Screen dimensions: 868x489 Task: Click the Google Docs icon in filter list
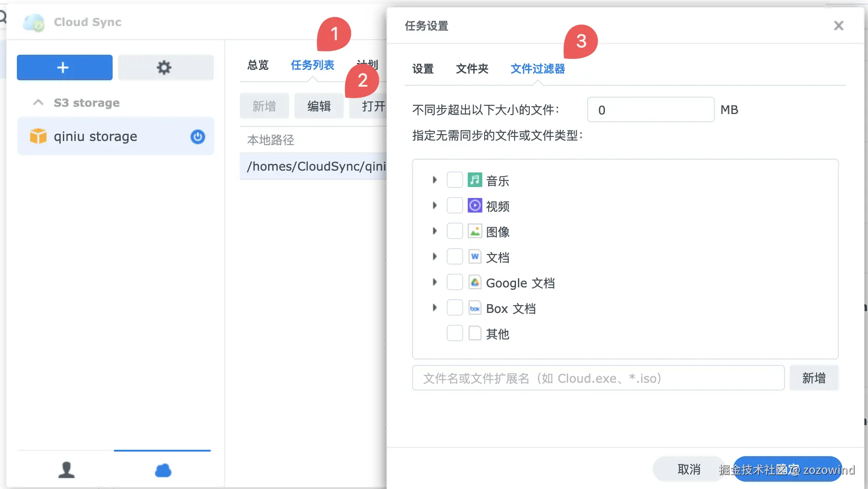coord(475,282)
